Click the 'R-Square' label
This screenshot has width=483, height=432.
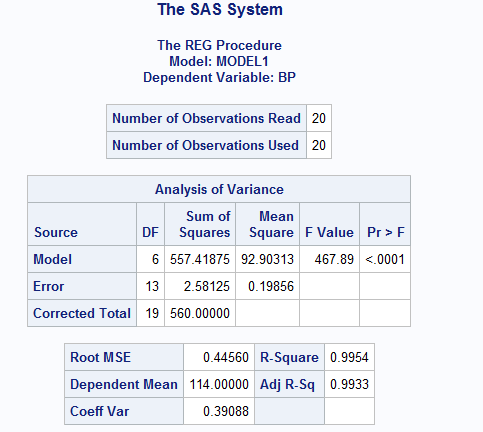coord(289,357)
